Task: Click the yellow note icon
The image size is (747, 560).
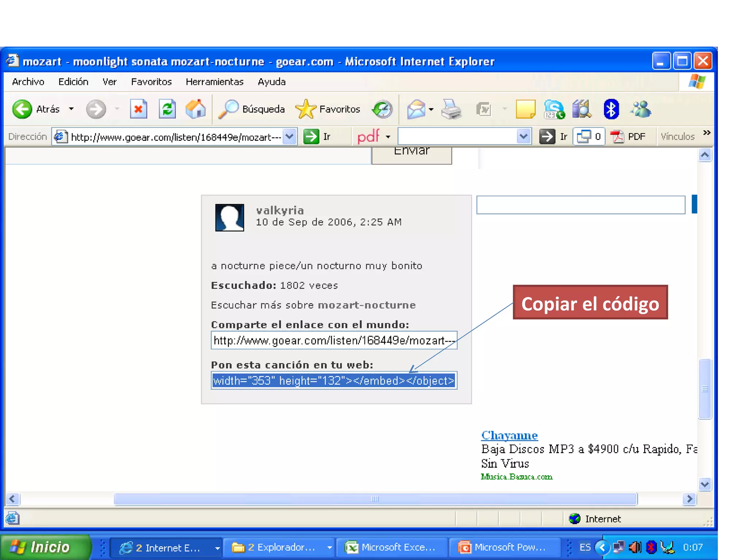Action: [525, 109]
